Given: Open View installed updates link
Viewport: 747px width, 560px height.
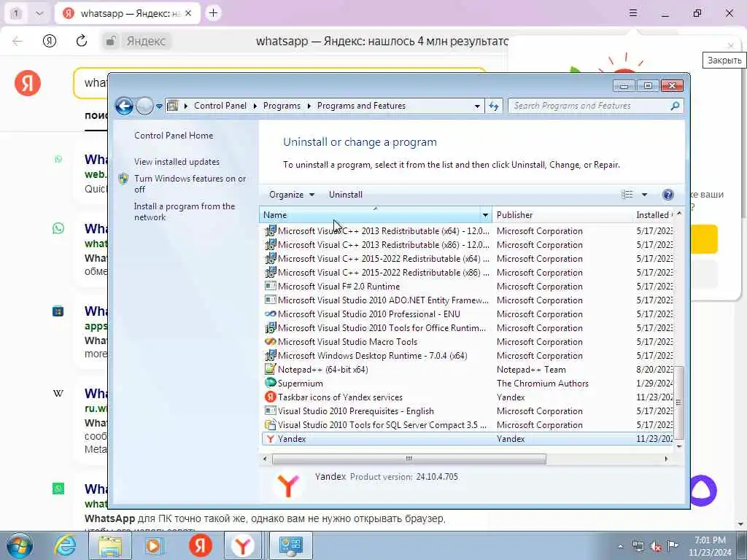Looking at the screenshot, I should tap(177, 161).
